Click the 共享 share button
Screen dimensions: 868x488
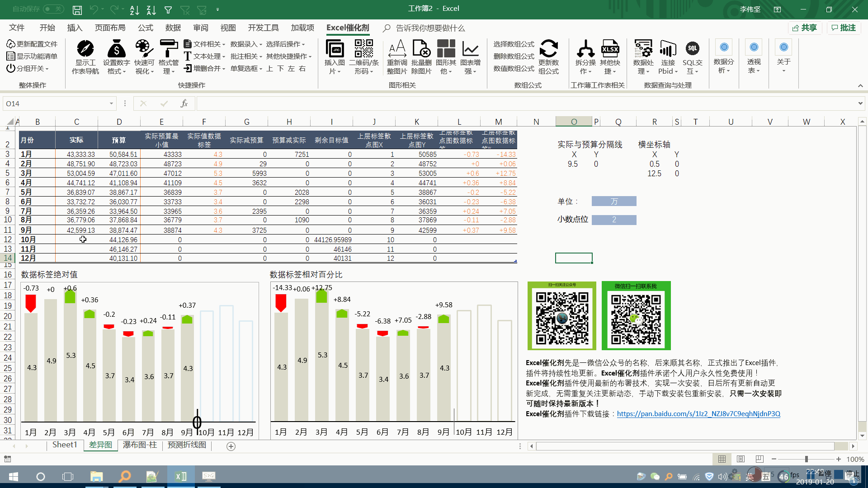click(805, 28)
